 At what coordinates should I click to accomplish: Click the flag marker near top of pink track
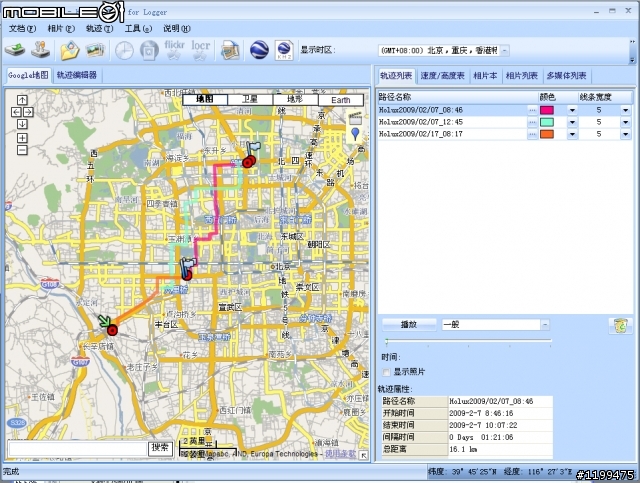point(253,148)
